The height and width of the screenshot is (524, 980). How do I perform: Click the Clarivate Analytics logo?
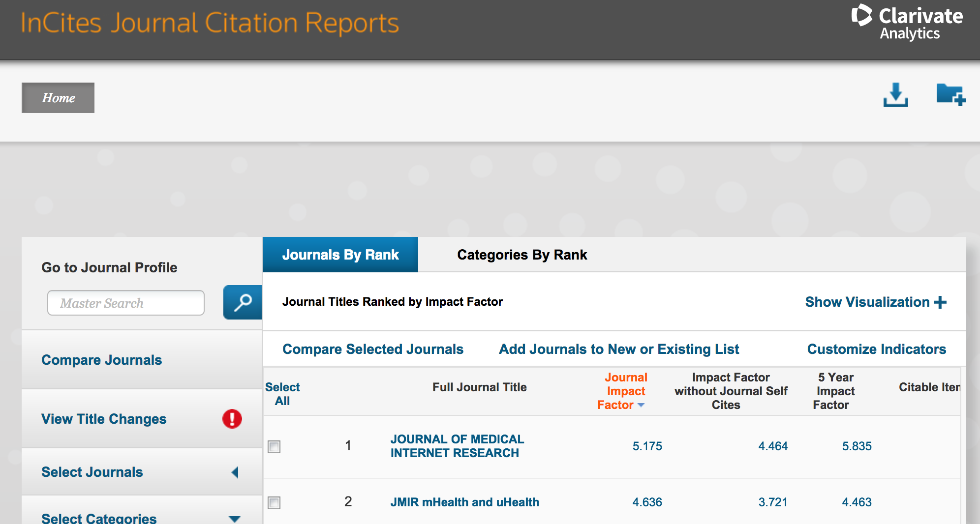[907, 22]
